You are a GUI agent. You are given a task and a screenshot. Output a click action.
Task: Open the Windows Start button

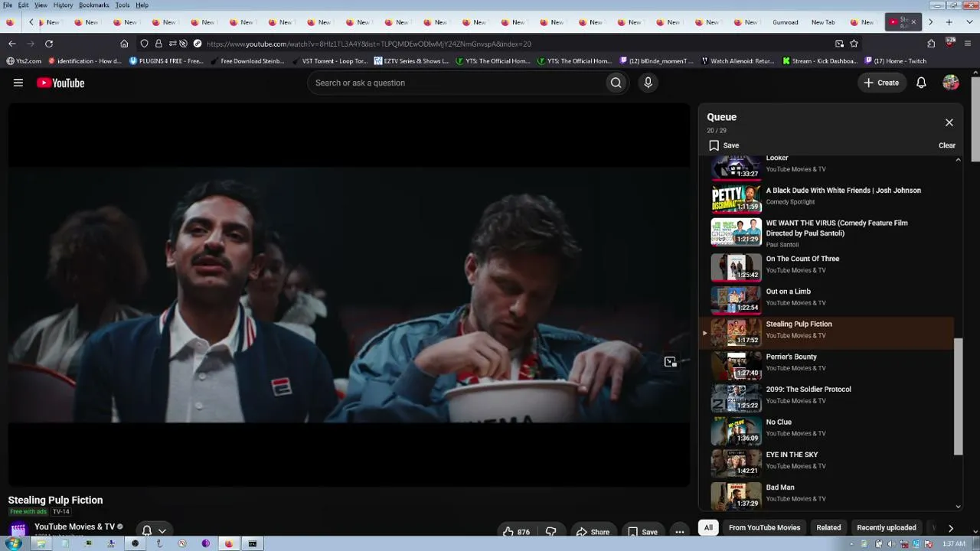pyautogui.click(x=14, y=544)
